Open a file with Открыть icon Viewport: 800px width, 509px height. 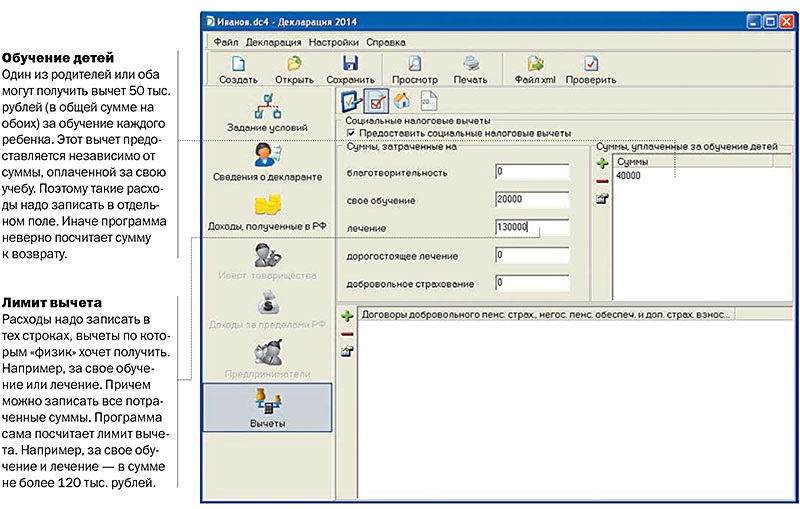pyautogui.click(x=293, y=69)
